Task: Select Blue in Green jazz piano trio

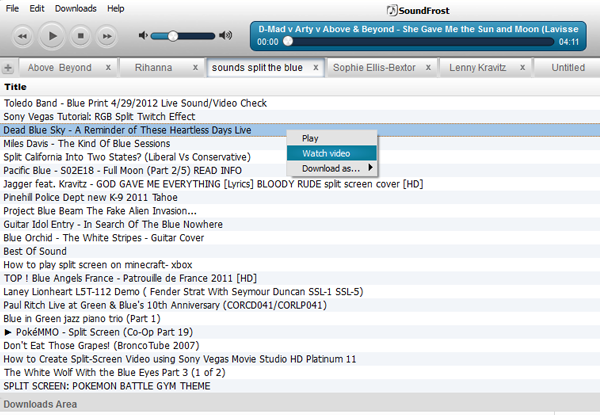Action: pos(300,319)
